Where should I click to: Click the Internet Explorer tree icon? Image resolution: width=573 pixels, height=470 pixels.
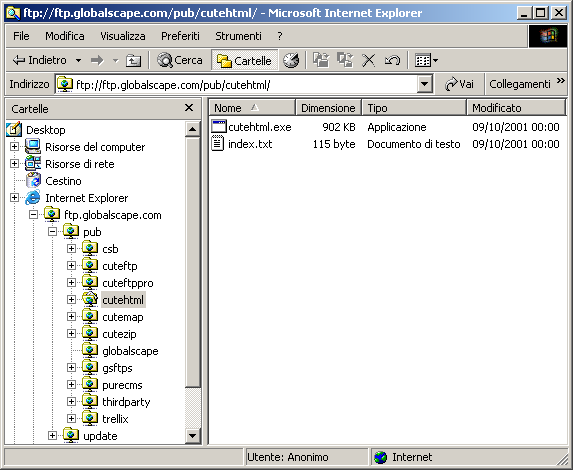pyautogui.click(x=33, y=198)
